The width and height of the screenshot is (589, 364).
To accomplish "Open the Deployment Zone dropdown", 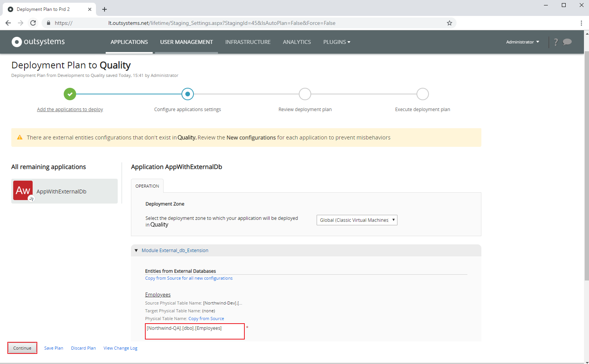I will click(356, 220).
